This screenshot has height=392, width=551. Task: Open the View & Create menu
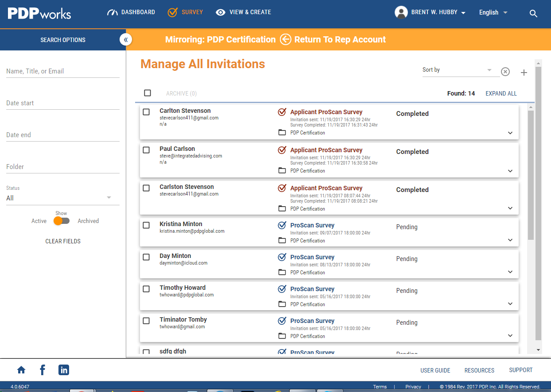coord(243,12)
